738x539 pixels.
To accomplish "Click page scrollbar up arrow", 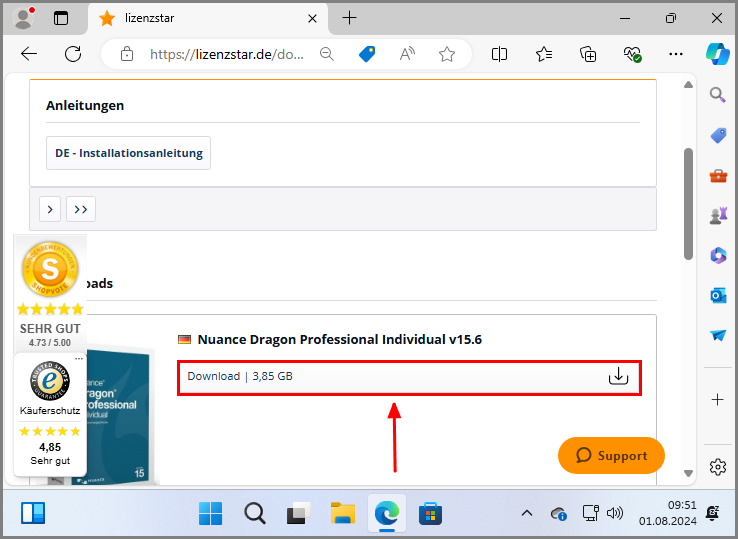I will [689, 85].
